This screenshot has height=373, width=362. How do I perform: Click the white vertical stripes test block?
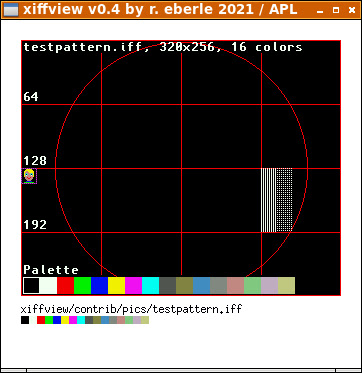pos(269,200)
